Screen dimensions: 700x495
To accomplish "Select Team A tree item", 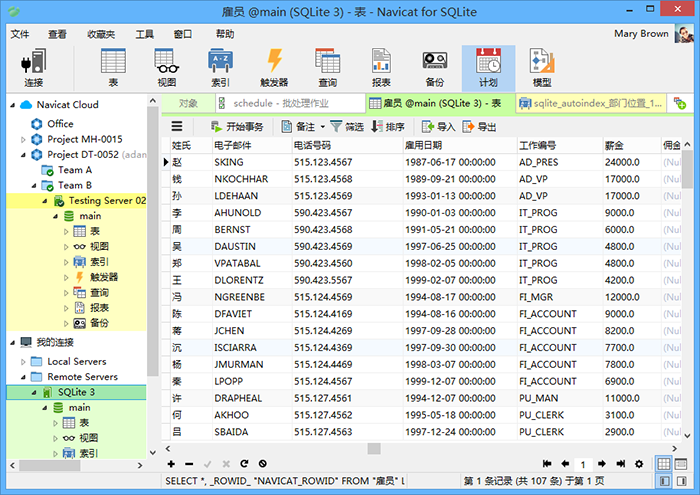I will (75, 170).
